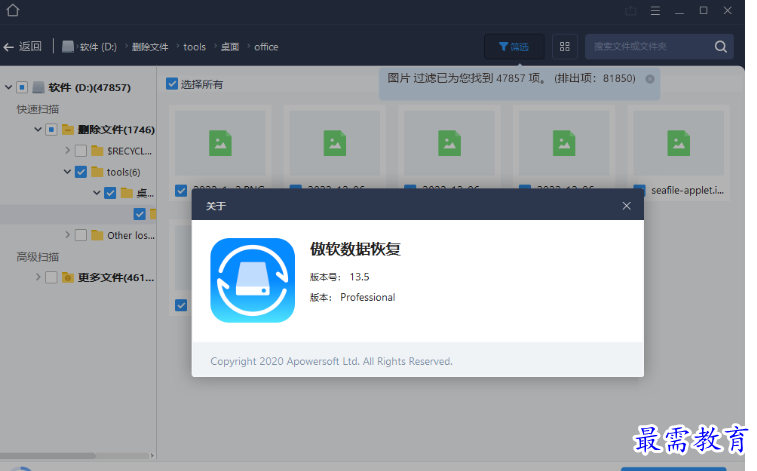Close the 关于 dialog

[627, 206]
